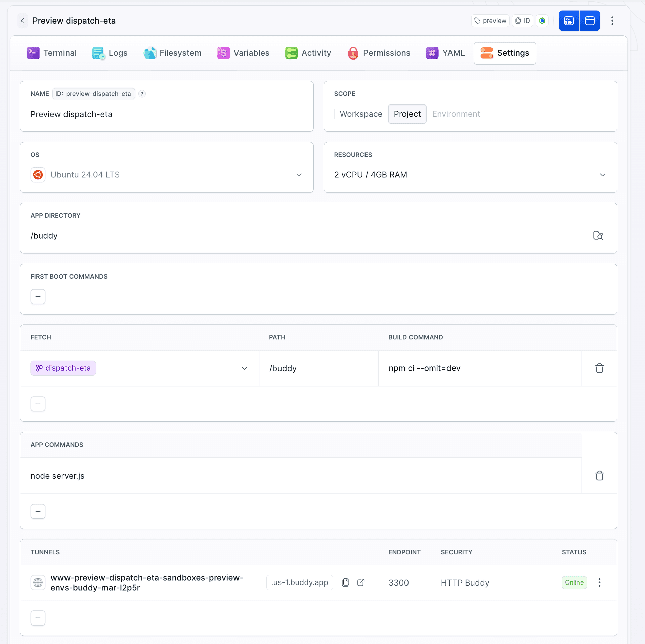This screenshot has width=645, height=644.
Task: Copy the sandbox ID with the ID button
Action: click(522, 21)
